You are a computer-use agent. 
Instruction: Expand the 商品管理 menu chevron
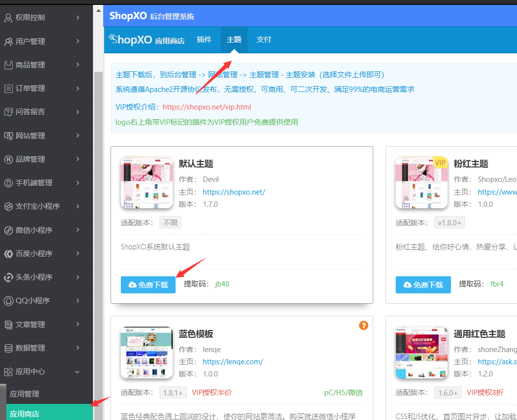[78, 65]
